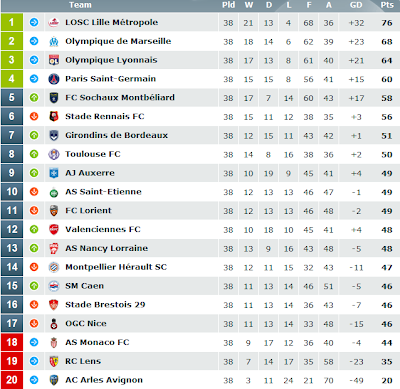Image resolution: width=400 pixels, height=389 pixels.
Task: Click the blue no-change arrow beside AC Arles Avignon
Action: [34, 380]
